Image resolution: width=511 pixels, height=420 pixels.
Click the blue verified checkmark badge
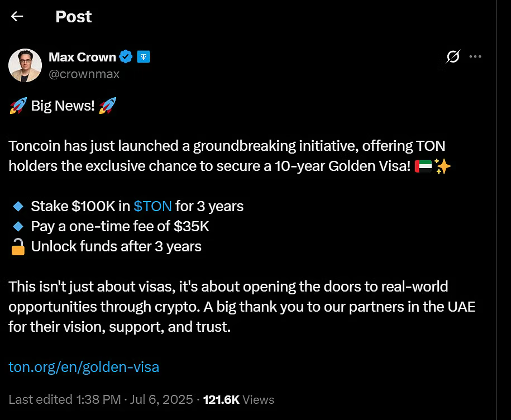(127, 56)
